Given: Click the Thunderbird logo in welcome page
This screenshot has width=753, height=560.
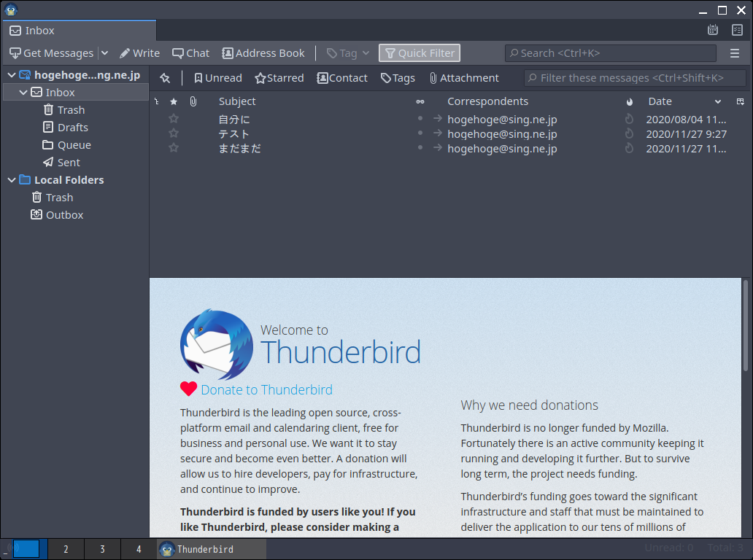Looking at the screenshot, I should click(x=217, y=345).
